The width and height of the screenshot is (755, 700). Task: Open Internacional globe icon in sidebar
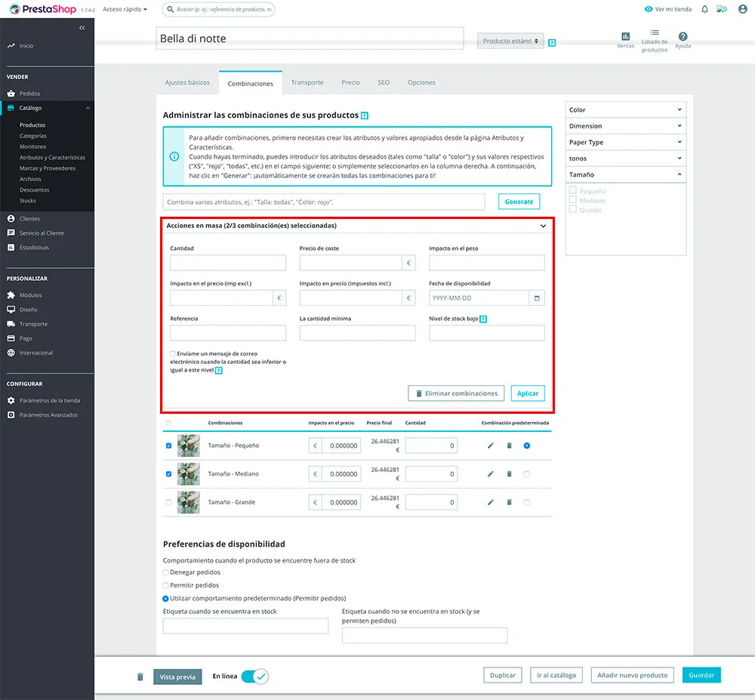[11, 353]
